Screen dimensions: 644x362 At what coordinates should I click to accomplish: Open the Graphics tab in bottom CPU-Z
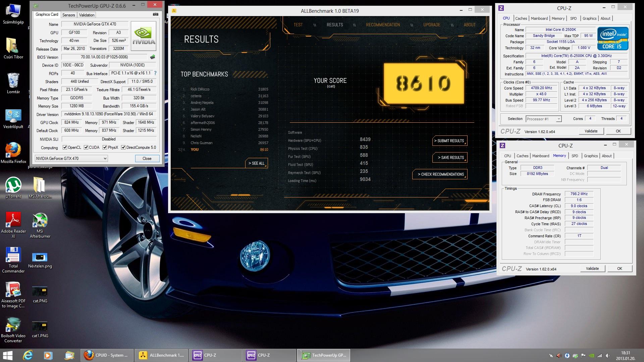pos(591,156)
